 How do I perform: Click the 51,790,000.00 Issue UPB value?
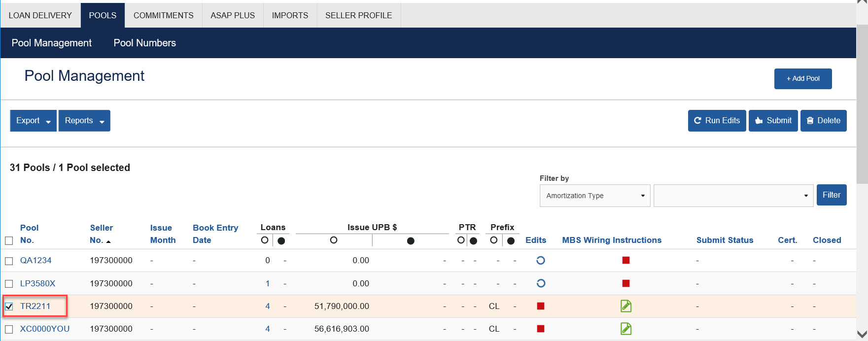[x=342, y=306]
